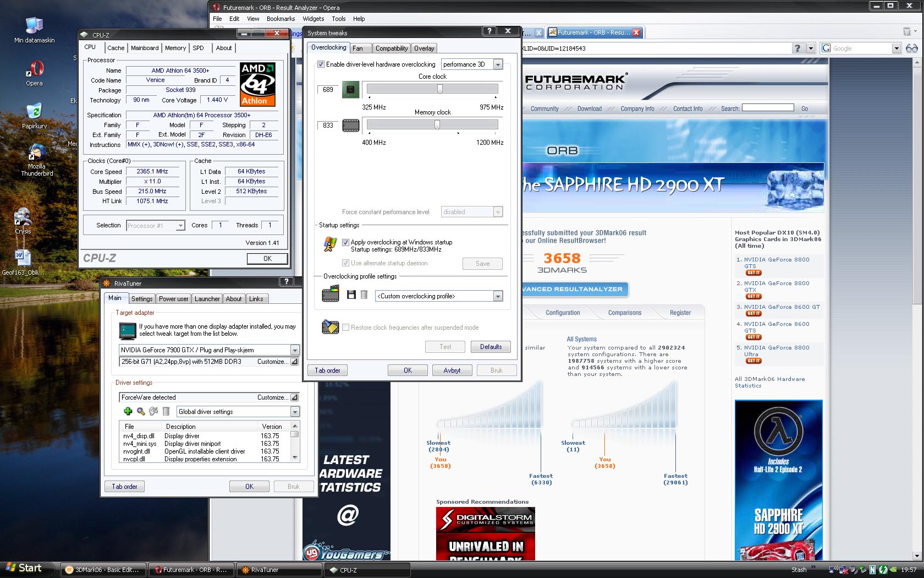Switch to Power user tab in RivaTuner
The width and height of the screenshot is (924, 578).
point(173,299)
